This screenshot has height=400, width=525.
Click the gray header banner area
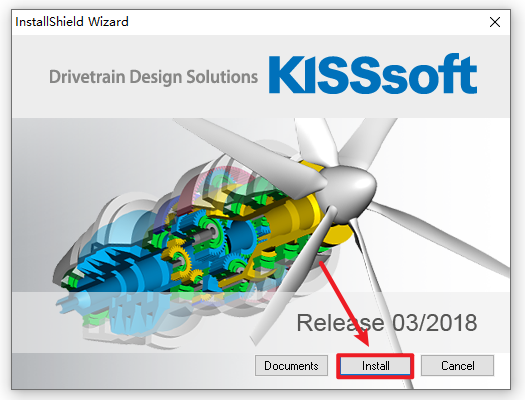(x=261, y=76)
